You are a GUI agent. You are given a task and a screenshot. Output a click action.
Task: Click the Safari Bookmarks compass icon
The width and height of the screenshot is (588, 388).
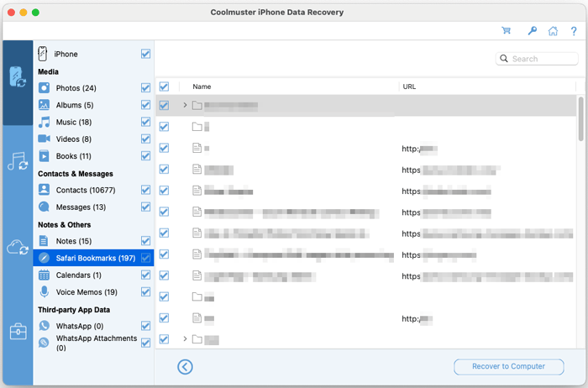(44, 258)
